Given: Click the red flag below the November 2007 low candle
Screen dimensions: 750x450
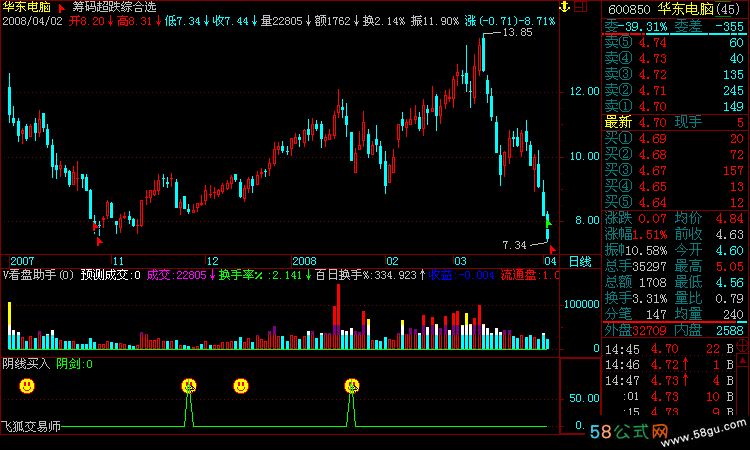Looking at the screenshot, I should 99,241.
